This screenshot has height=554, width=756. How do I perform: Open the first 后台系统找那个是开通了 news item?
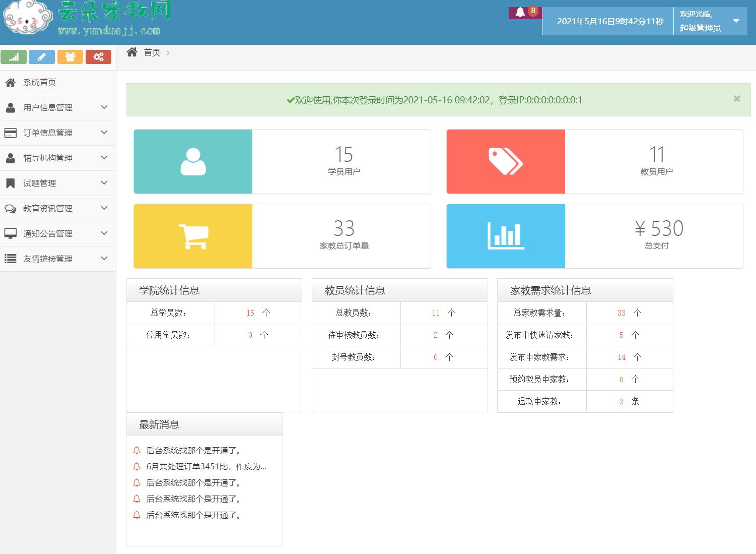(194, 450)
